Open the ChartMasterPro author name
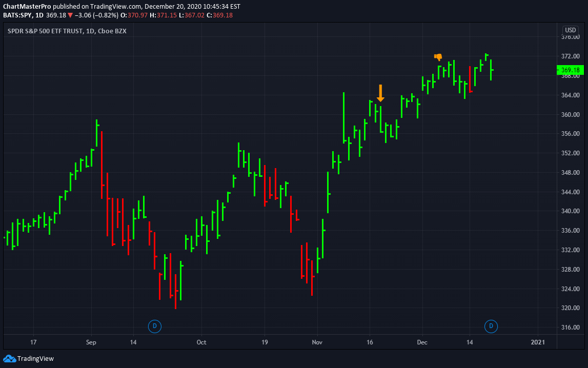Viewport: 588px width, 368px height. coord(27,6)
